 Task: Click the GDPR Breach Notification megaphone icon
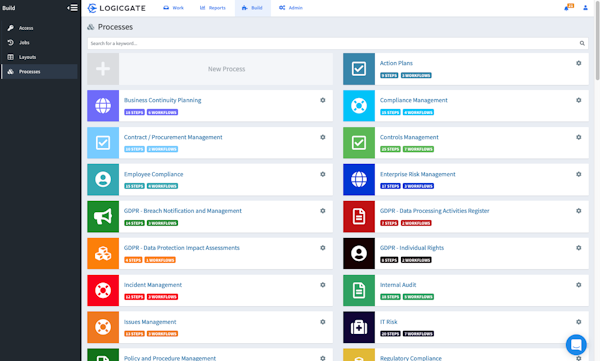(103, 217)
